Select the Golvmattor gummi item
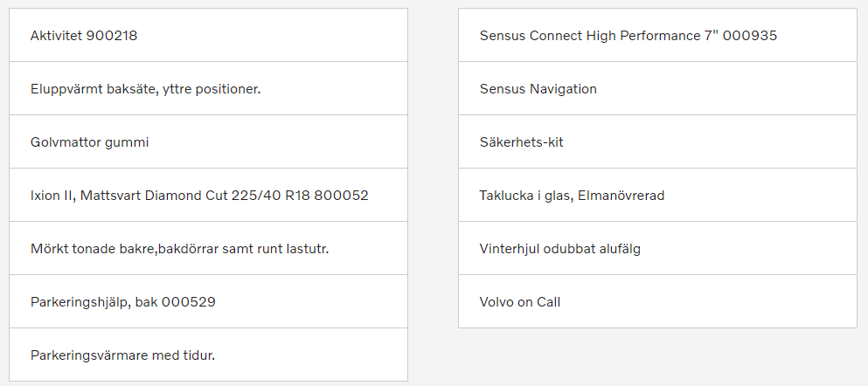This screenshot has width=868, height=386. 208,141
